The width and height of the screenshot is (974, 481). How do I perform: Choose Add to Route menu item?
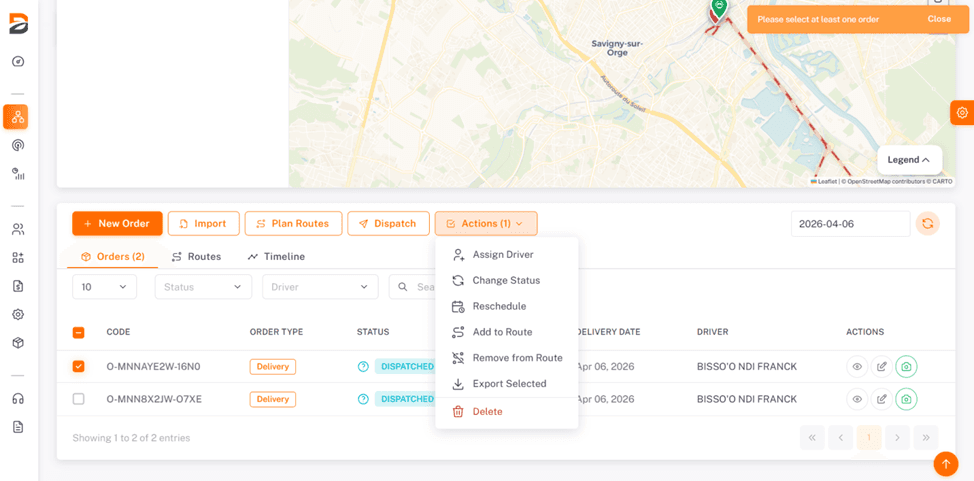(x=506, y=332)
